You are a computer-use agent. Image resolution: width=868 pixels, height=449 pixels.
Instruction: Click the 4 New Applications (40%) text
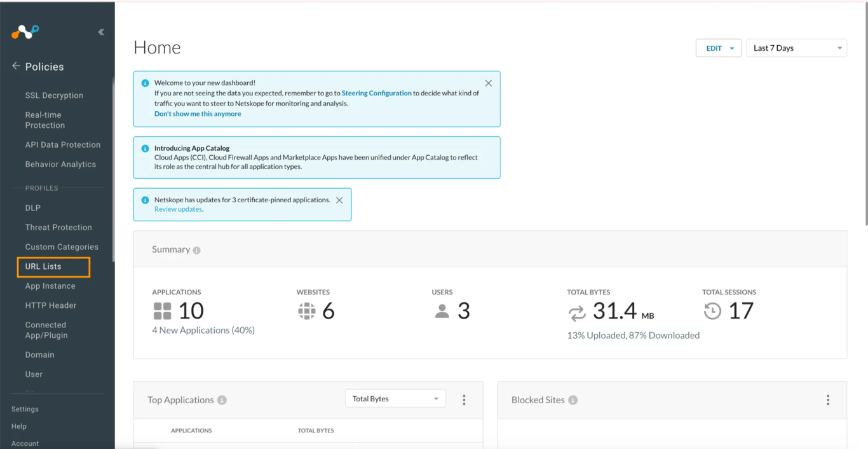click(x=203, y=330)
